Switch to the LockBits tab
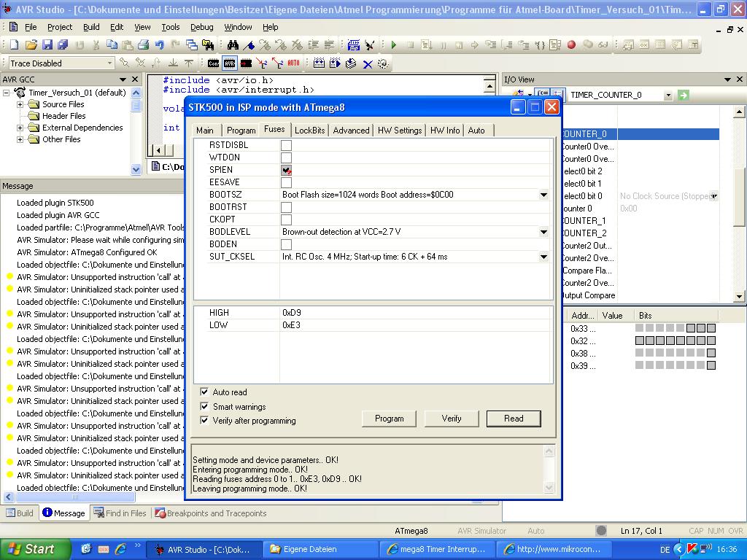 [309, 131]
